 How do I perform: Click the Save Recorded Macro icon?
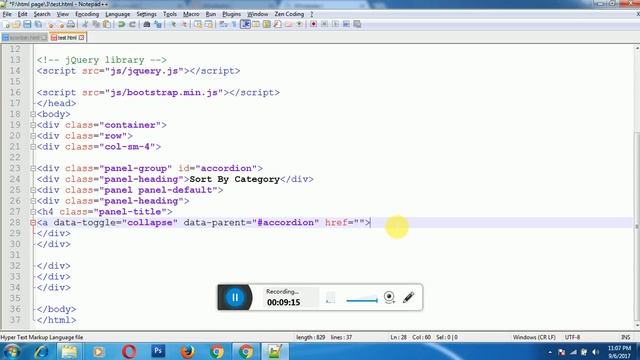coord(357,24)
